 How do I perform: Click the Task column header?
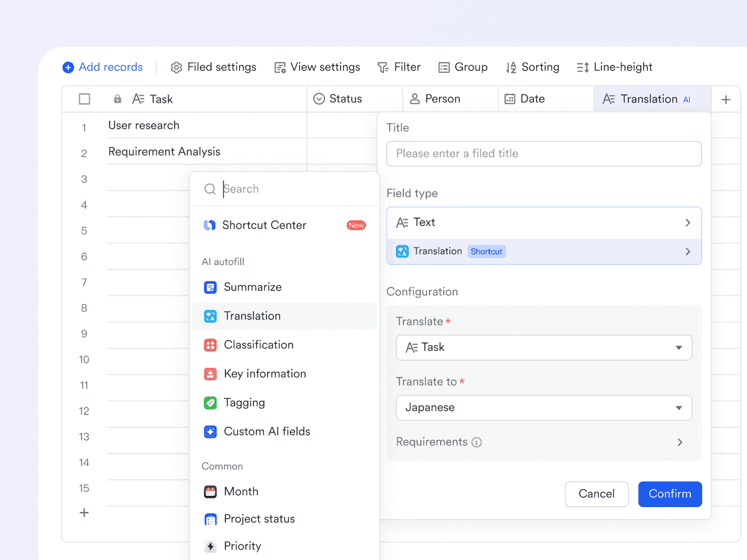coord(207,99)
